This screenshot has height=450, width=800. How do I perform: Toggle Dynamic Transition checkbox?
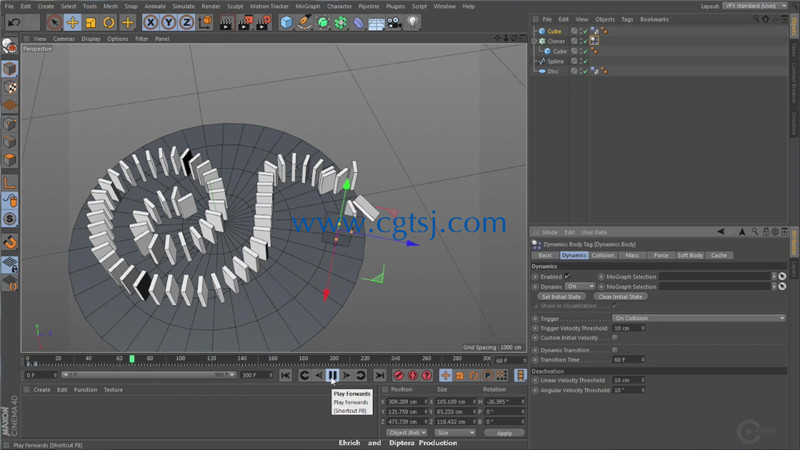615,350
